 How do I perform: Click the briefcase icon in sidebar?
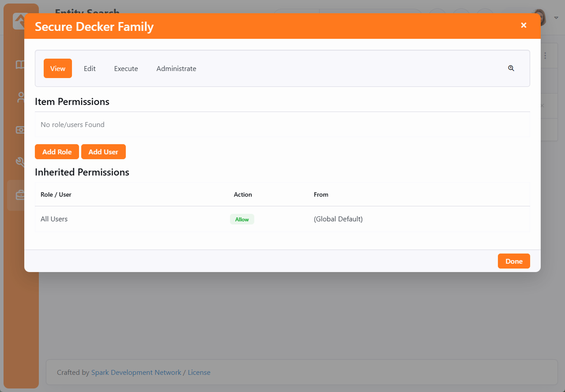[20, 195]
